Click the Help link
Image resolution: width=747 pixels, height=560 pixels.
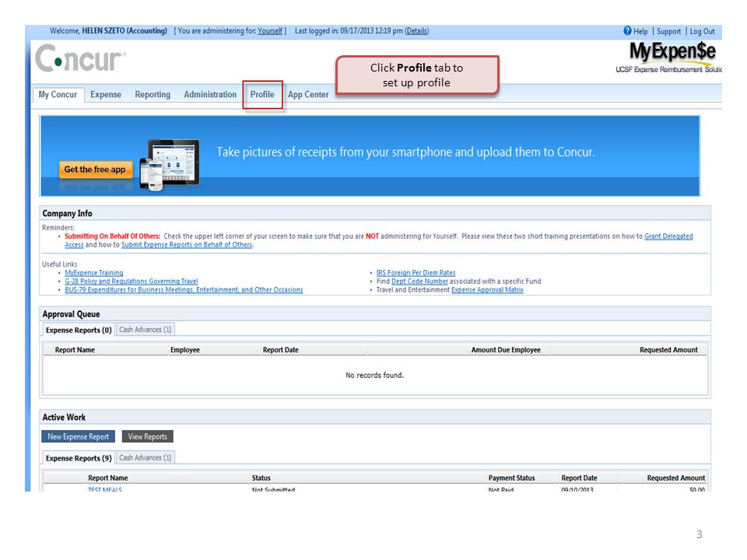[x=640, y=31]
